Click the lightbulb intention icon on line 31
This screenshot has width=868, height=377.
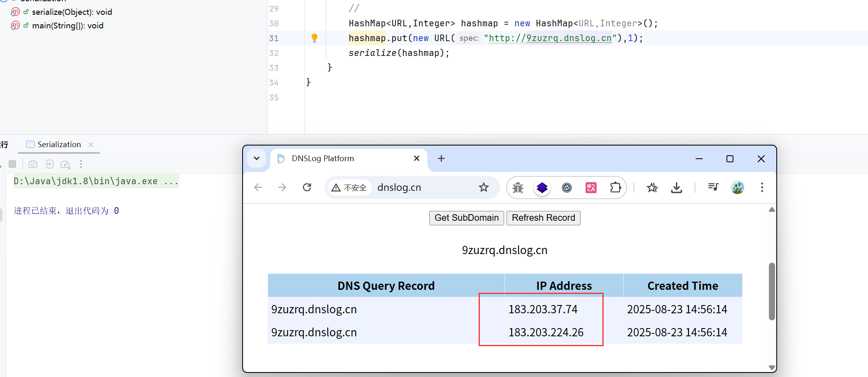(315, 38)
